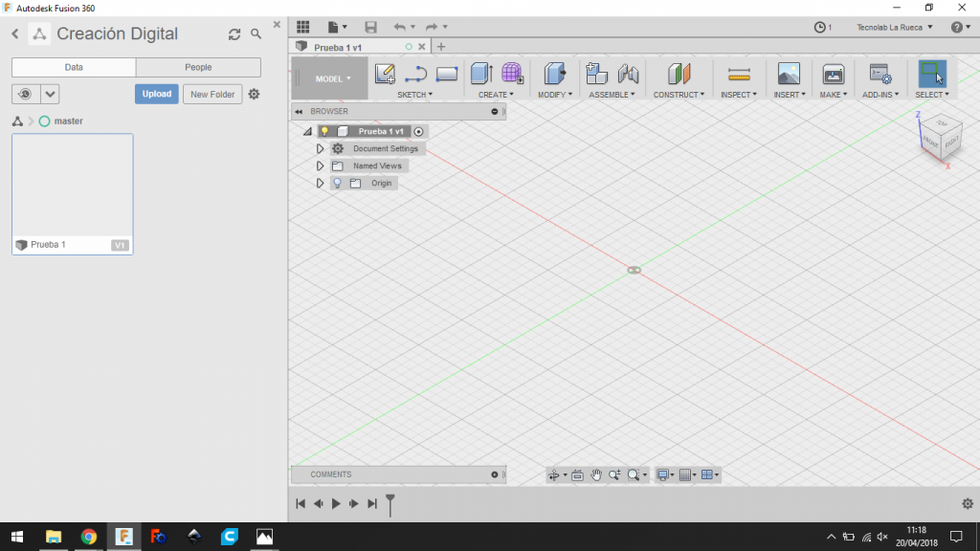This screenshot has width=980, height=551.
Task: Switch to the People tab
Action: pos(197,67)
